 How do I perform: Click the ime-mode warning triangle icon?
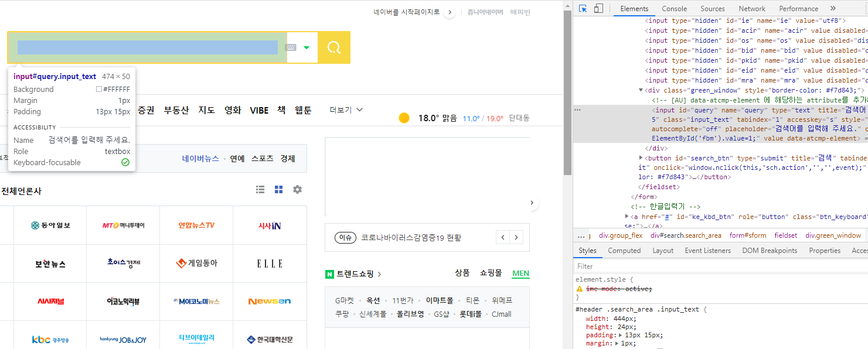click(580, 289)
